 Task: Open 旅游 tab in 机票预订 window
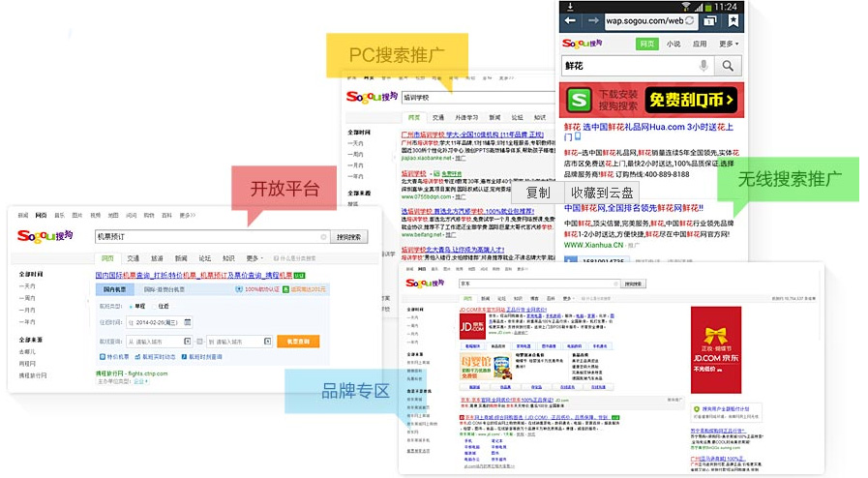coord(157,258)
